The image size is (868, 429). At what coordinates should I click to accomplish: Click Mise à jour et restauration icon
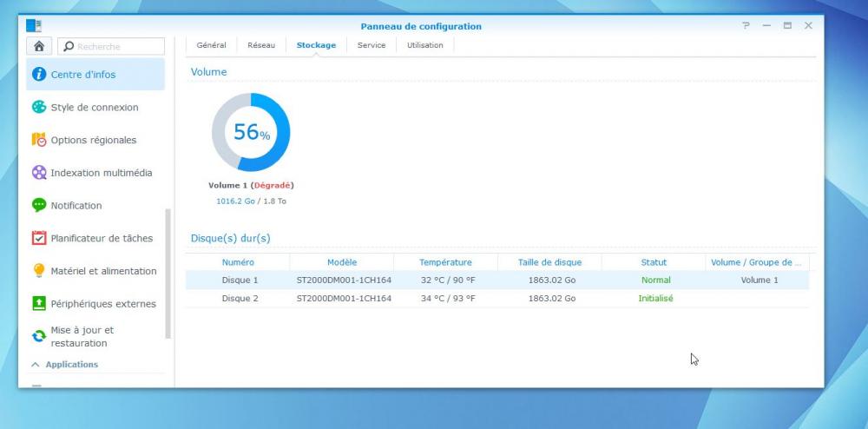(39, 336)
